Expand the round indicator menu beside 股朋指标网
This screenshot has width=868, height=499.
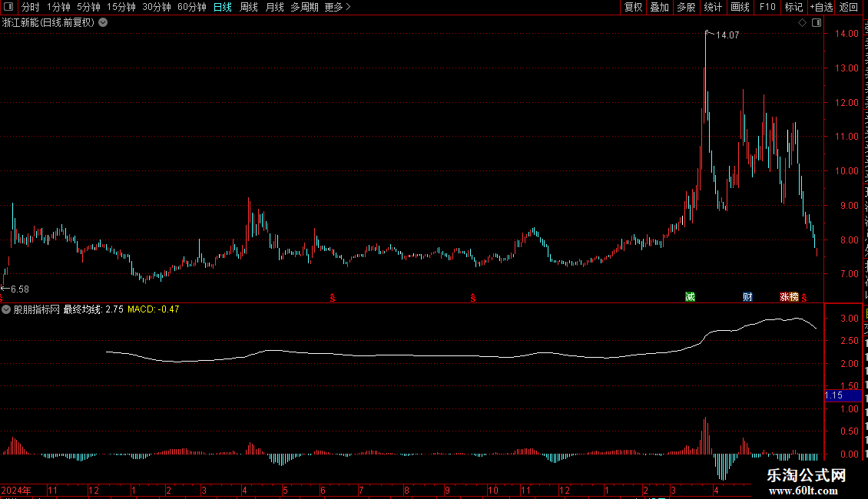coord(6,309)
